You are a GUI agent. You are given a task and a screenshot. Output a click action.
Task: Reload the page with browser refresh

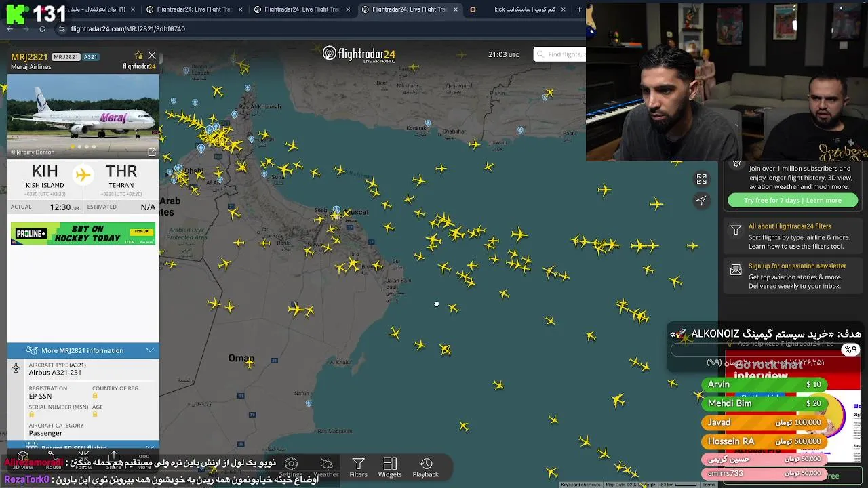point(42,28)
